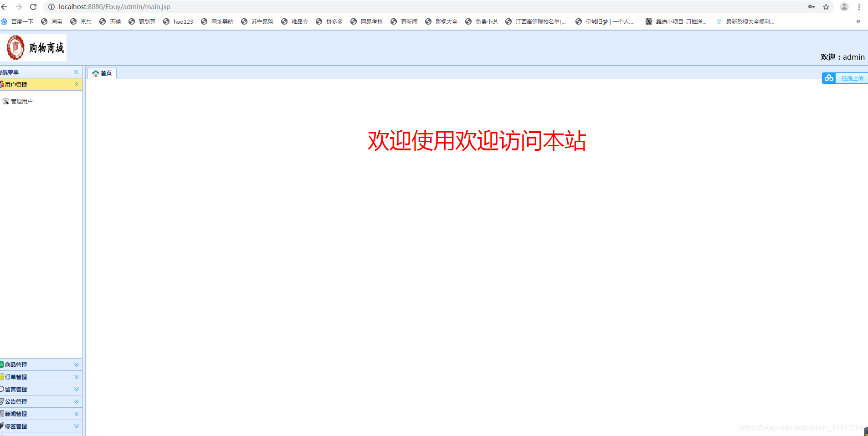Open the 留言管理 menu header
This screenshot has height=436, width=868.
(x=41, y=389)
